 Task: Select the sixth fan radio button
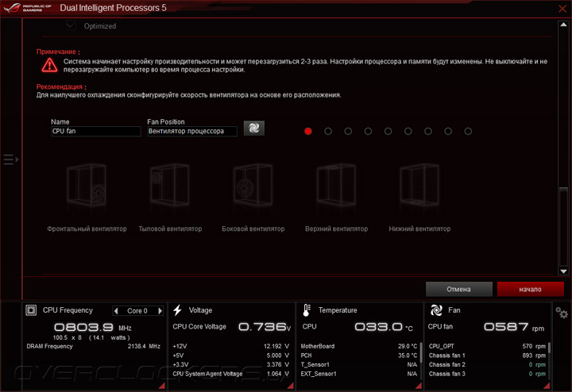[x=408, y=131]
